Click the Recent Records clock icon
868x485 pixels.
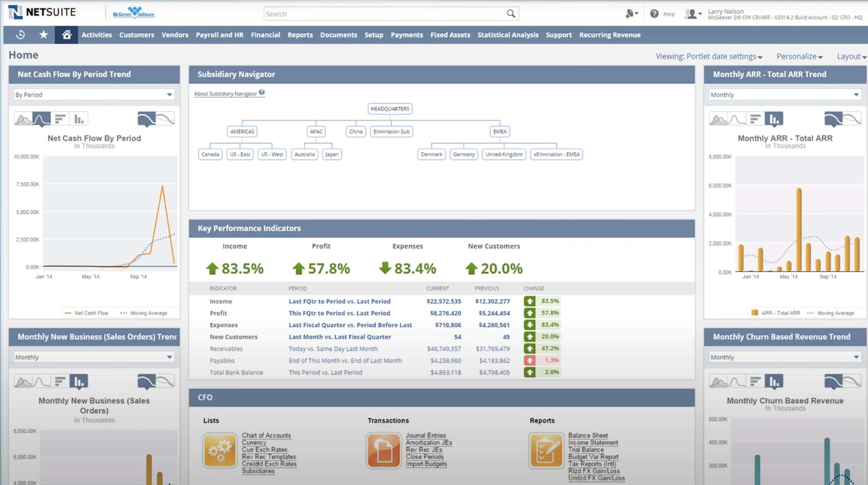(21, 35)
